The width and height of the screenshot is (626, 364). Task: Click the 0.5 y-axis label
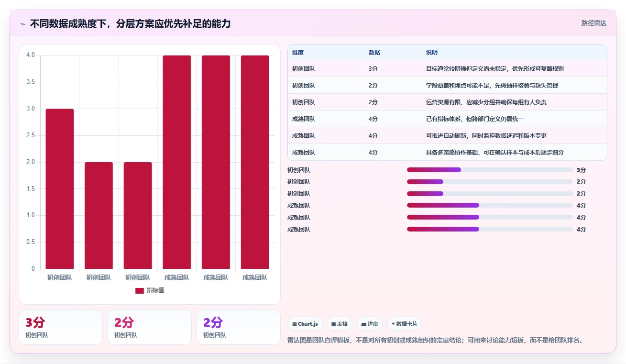[31, 242]
